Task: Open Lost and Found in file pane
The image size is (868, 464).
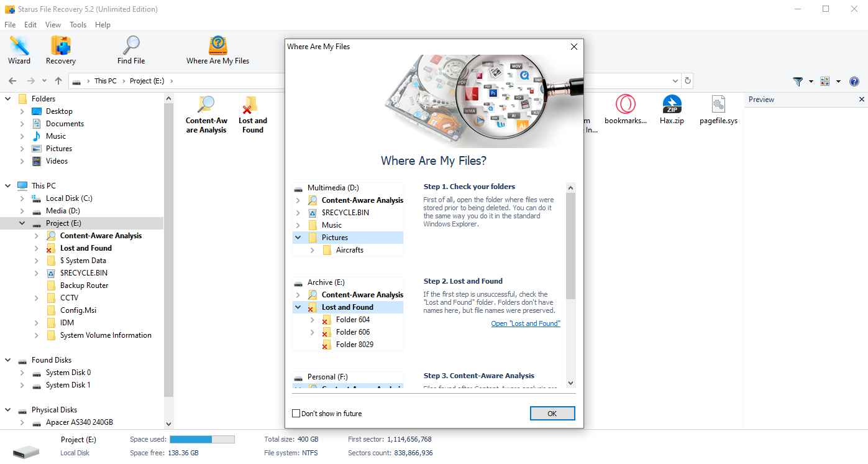Action: tap(253, 114)
